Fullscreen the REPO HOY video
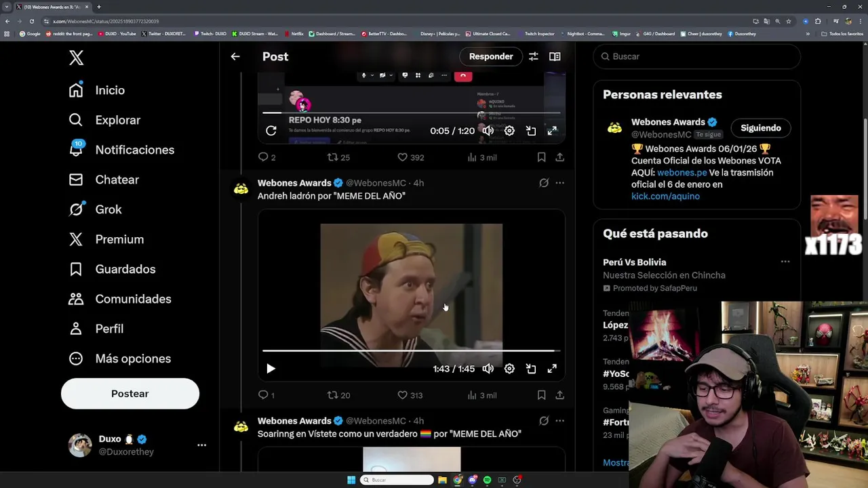Viewport: 868px width, 488px height. click(x=552, y=131)
